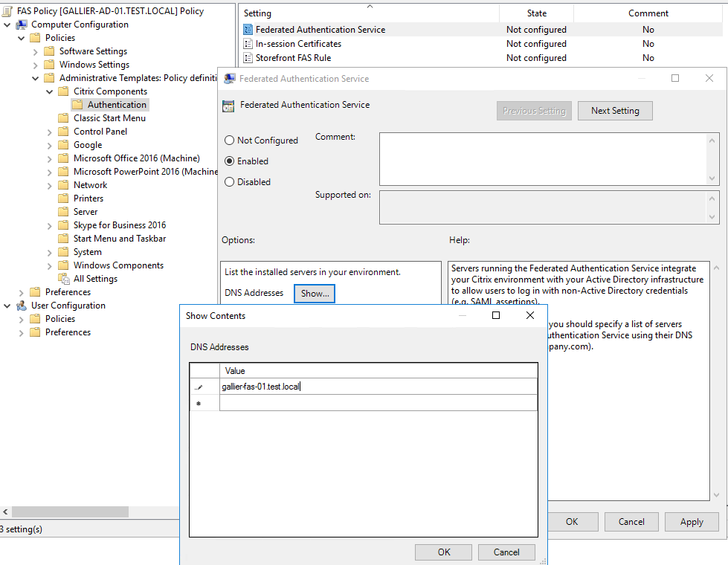
Task: Click the Start Menu and Taskbar folder icon
Action: 64,238
